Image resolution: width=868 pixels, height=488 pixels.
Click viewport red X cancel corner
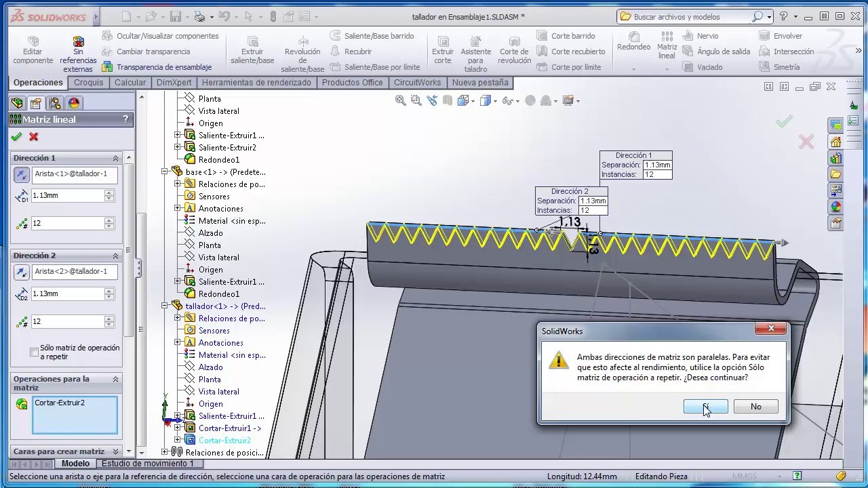point(806,142)
